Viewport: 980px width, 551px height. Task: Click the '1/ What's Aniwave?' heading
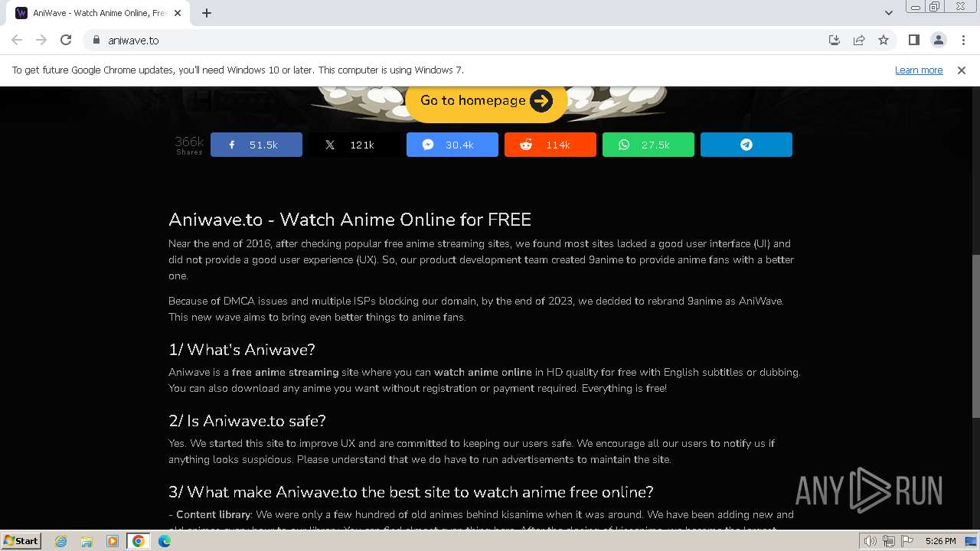242,350
